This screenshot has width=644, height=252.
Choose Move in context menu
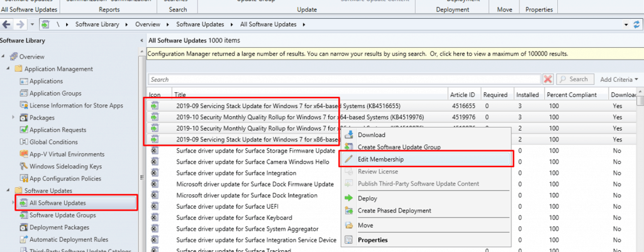(426, 226)
